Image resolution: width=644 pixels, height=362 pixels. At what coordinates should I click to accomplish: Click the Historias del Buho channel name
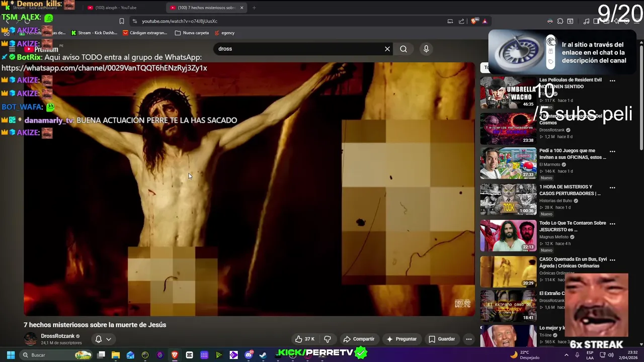pyautogui.click(x=556, y=201)
